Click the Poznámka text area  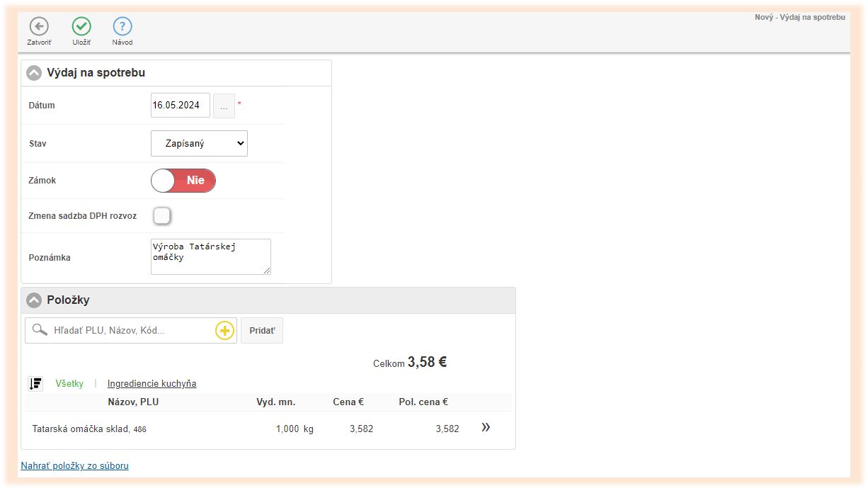coord(210,256)
